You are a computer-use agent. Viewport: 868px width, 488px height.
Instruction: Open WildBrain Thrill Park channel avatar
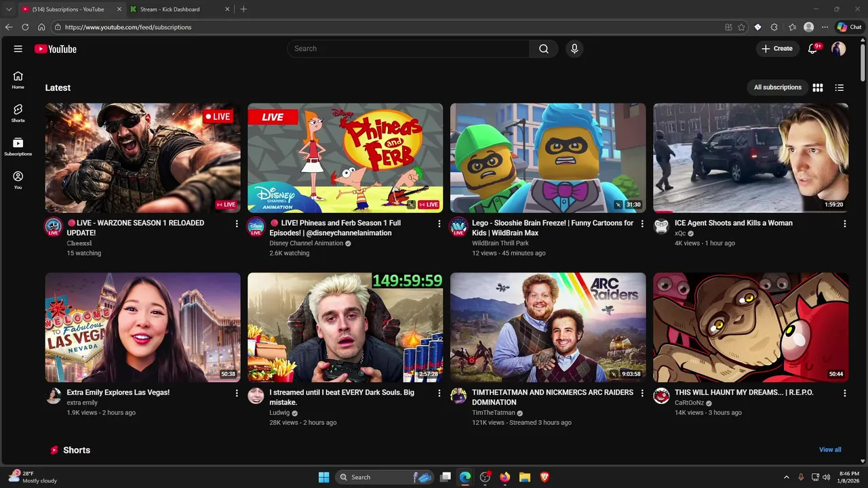point(459,226)
